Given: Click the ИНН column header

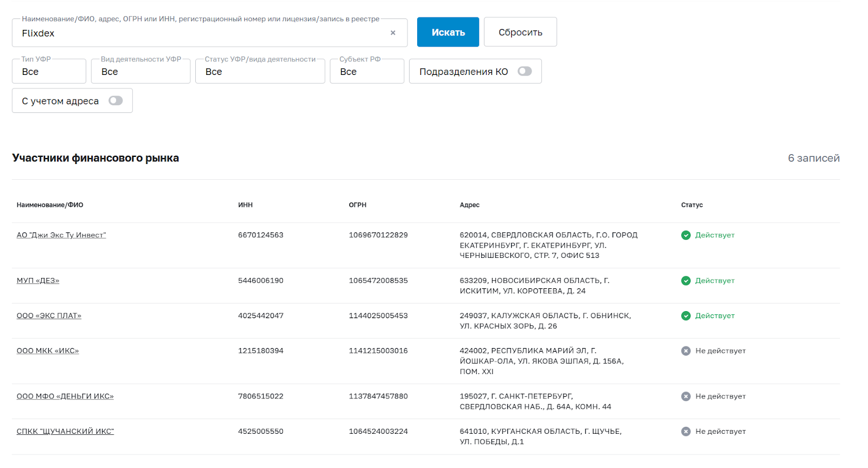Looking at the screenshot, I should tap(245, 205).
